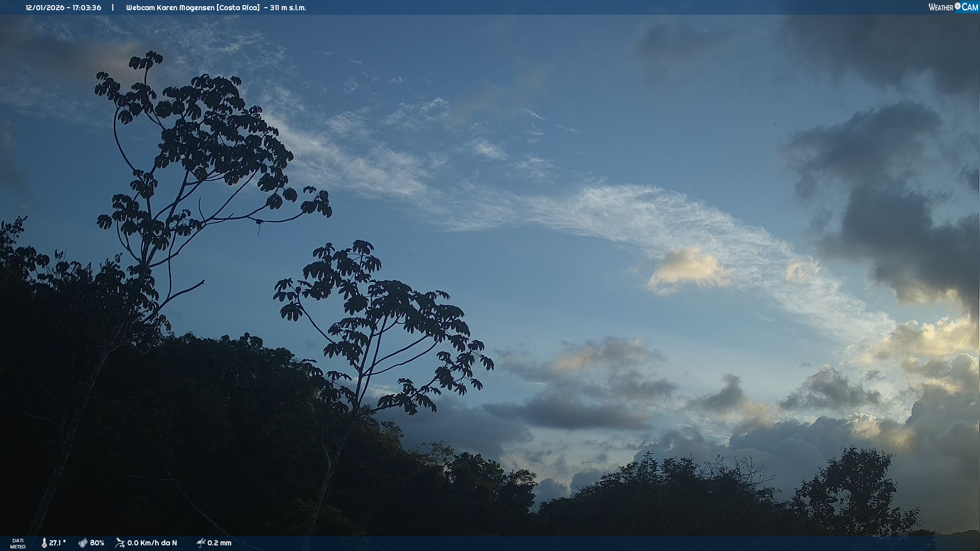The image size is (980, 551).
Task: Select the DATI METEO label
Action: point(18,543)
